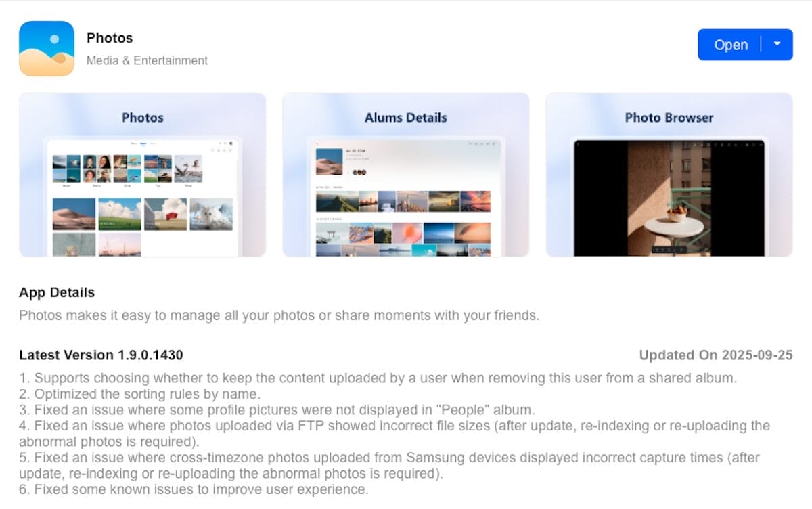The height and width of the screenshot is (509, 812).
Task: View the Photos screenshot preview card
Action: coord(142,175)
